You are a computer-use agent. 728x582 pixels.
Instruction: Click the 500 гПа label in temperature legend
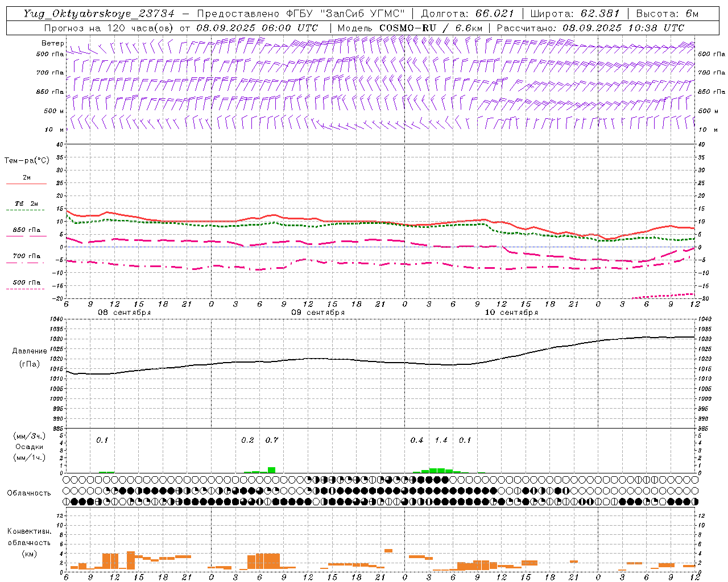[27, 282]
